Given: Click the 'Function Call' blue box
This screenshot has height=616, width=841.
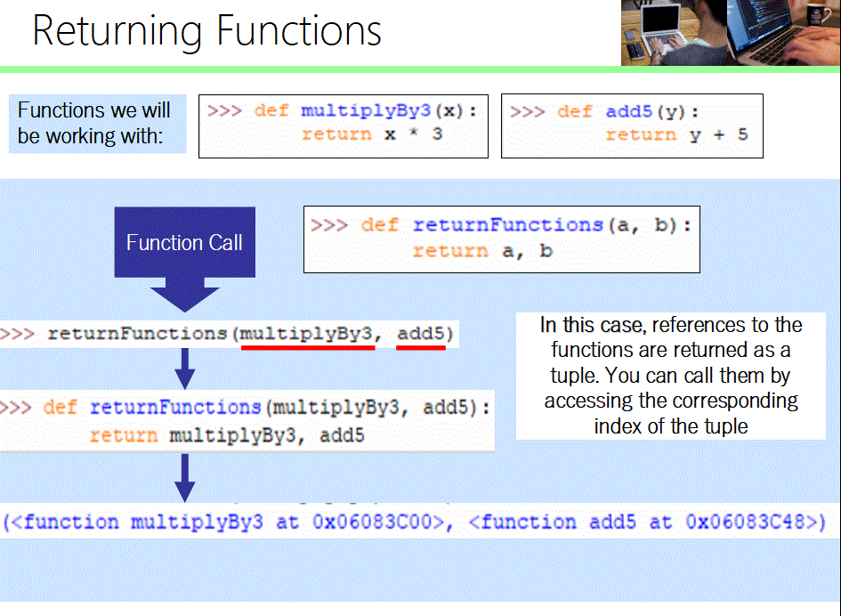Looking at the screenshot, I should point(184,242).
